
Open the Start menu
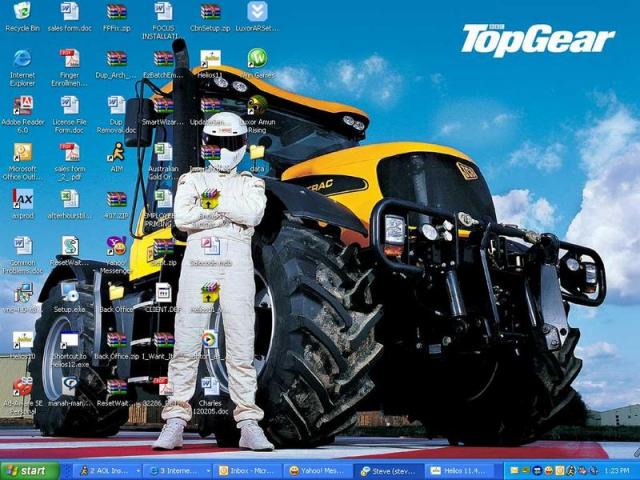30,471
